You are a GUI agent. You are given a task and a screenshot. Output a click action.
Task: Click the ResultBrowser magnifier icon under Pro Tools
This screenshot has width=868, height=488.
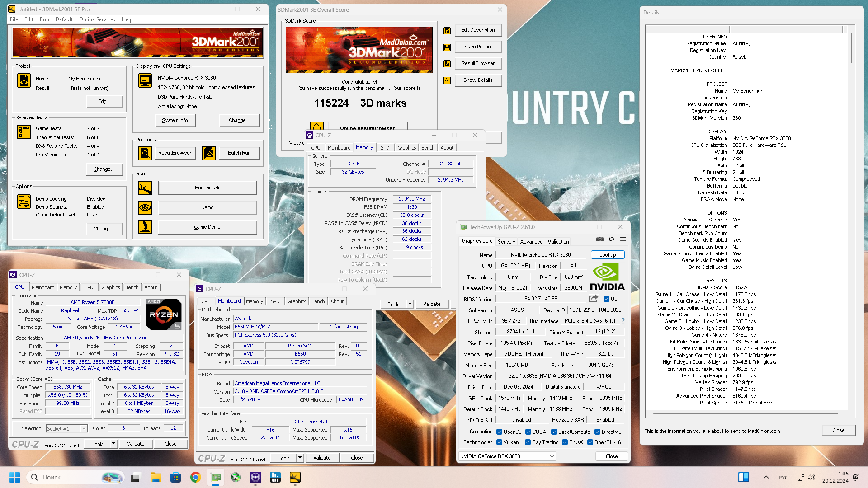click(145, 153)
